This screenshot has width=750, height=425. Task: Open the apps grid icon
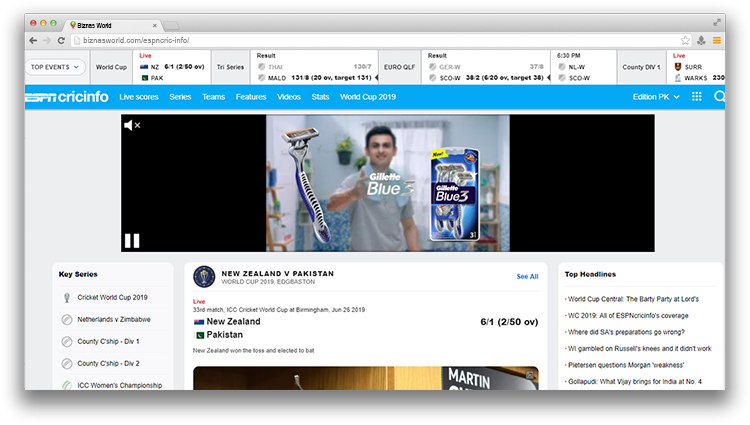point(696,97)
